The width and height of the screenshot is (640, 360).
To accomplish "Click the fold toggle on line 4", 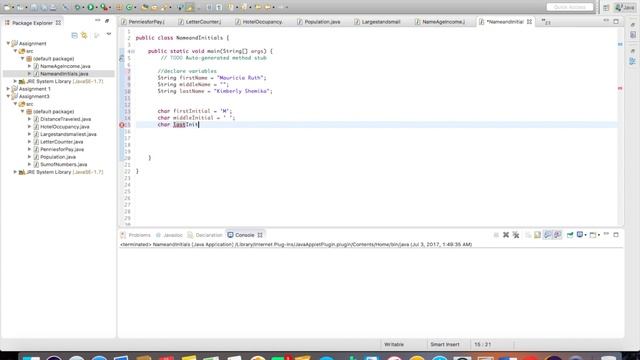I will click(133, 51).
